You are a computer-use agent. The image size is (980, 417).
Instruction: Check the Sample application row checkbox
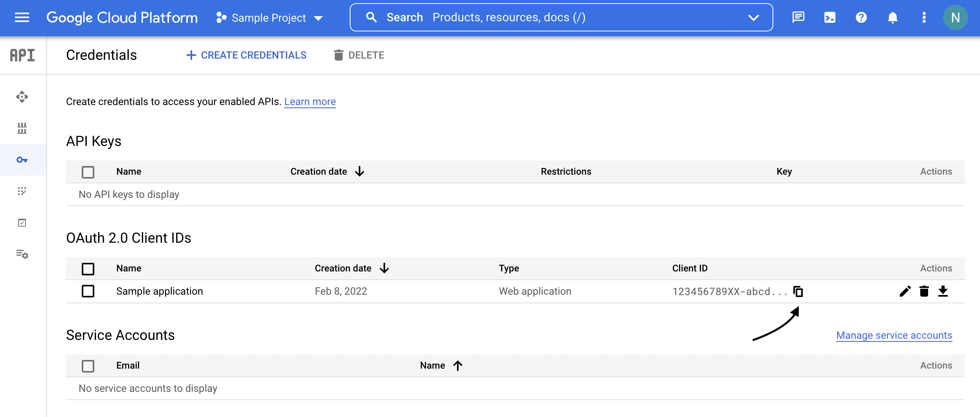(x=88, y=291)
